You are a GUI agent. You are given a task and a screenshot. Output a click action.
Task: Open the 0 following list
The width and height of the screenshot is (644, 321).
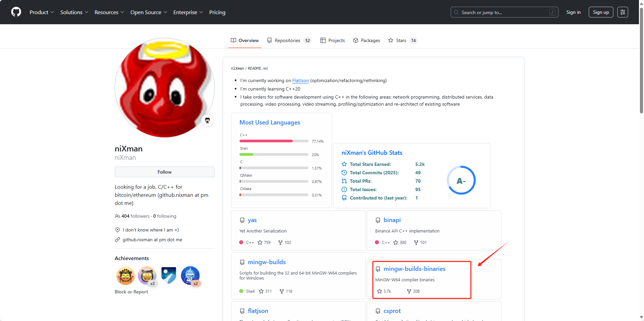pyautogui.click(x=165, y=216)
